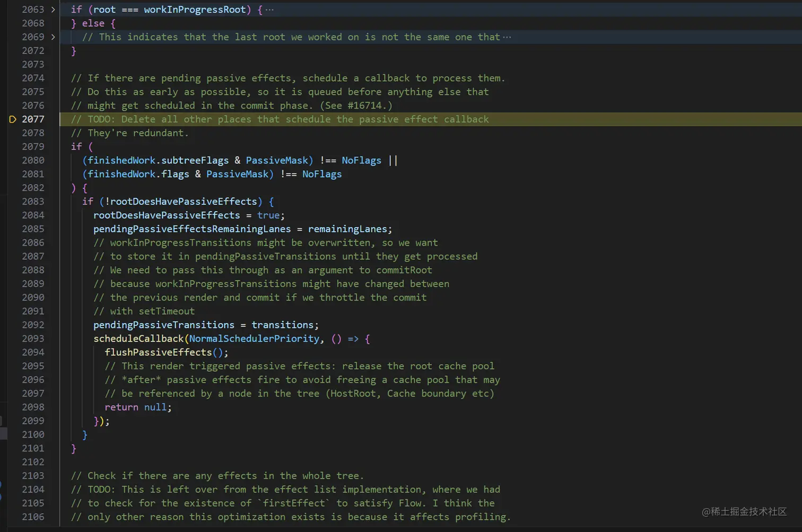The width and height of the screenshot is (802, 532).
Task: Click the transitions value on line 2092
Action: click(283, 325)
